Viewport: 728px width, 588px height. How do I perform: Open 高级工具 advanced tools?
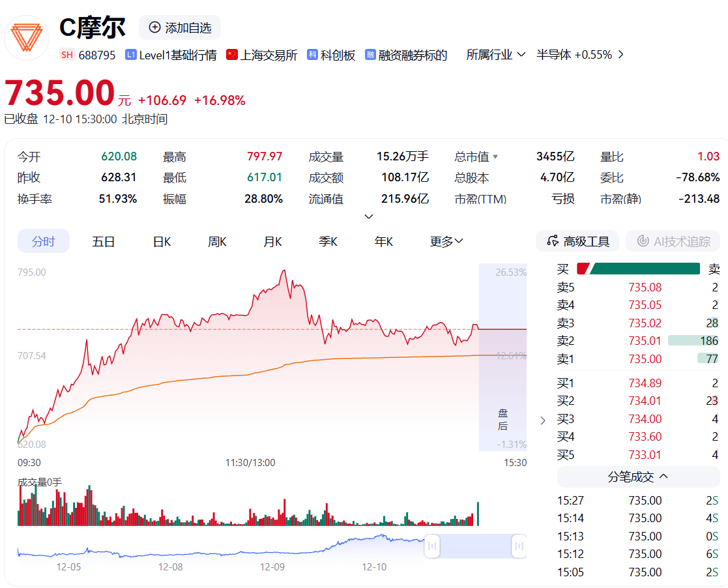(577, 241)
